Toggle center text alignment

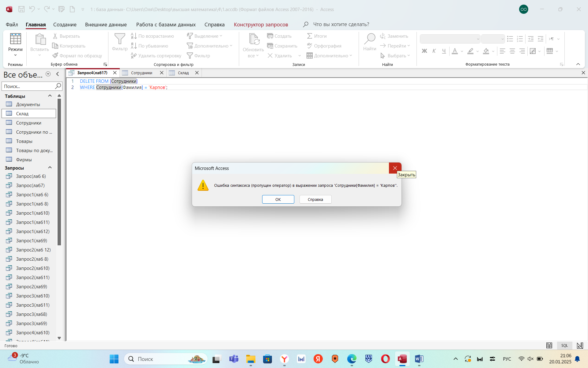coord(512,51)
